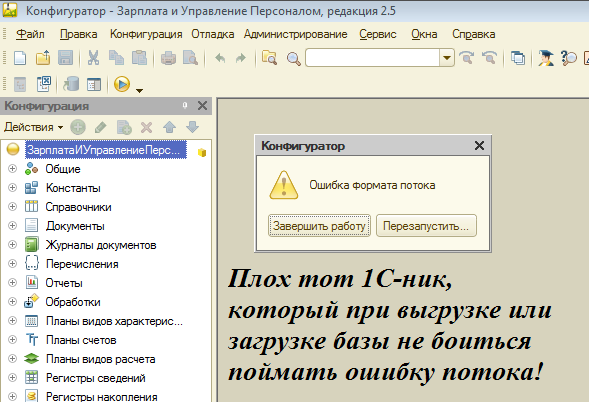Viewport: 589px width, 402px height.
Task: Expand the Документы tree node
Action: [x=12, y=225]
